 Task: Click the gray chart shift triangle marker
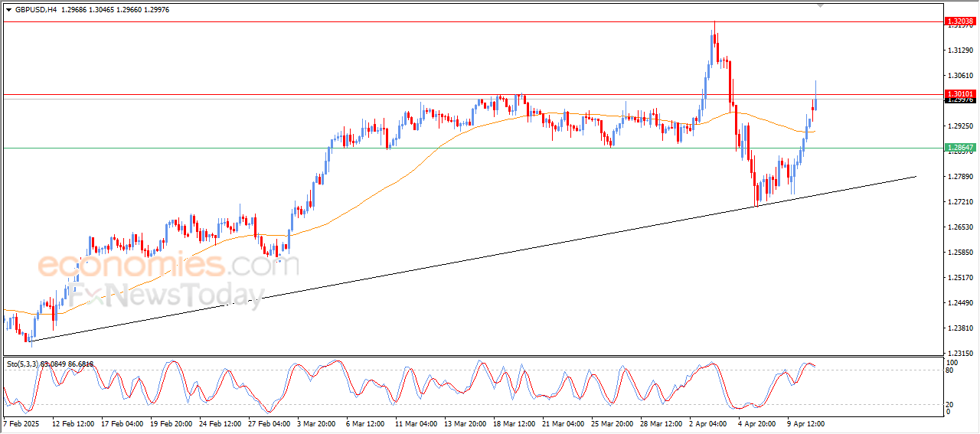[822, 5]
